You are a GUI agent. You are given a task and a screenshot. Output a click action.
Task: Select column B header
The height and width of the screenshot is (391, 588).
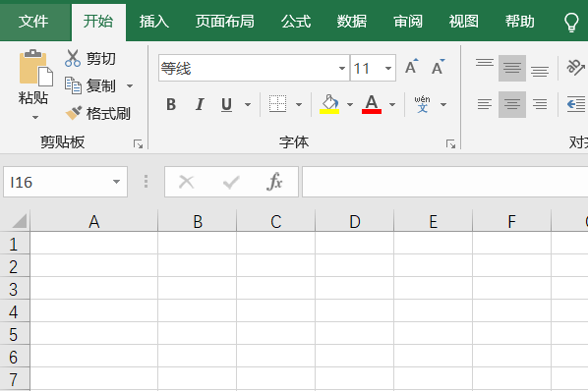pos(198,221)
